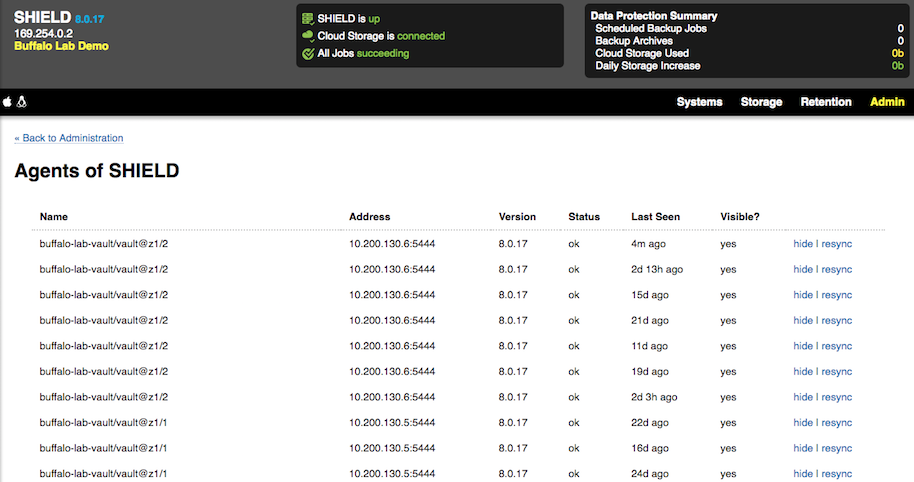
Task: Click the Linux penguin icon
Action: pos(22,102)
